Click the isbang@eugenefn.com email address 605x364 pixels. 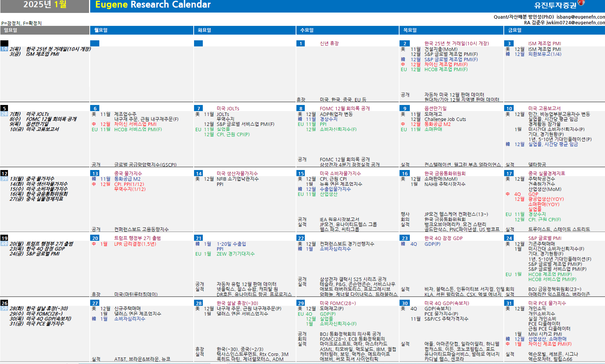tap(581, 17)
